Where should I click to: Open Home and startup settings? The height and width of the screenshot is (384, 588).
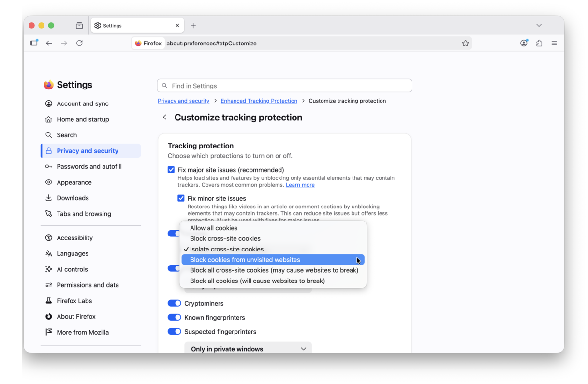coord(91,119)
